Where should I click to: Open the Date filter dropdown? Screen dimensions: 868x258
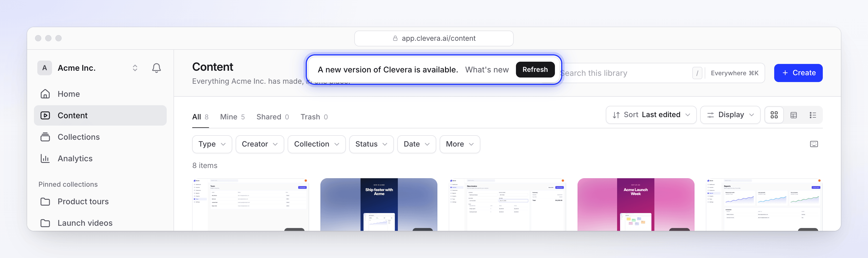[x=416, y=144]
